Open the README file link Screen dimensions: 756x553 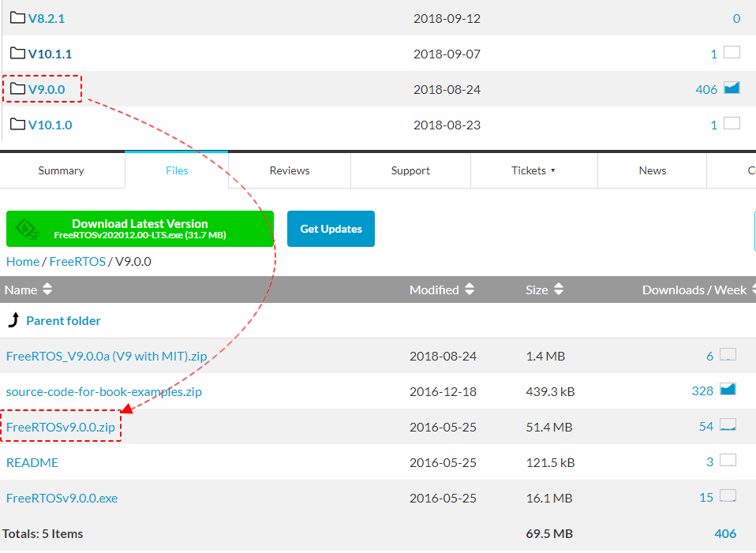(32, 463)
